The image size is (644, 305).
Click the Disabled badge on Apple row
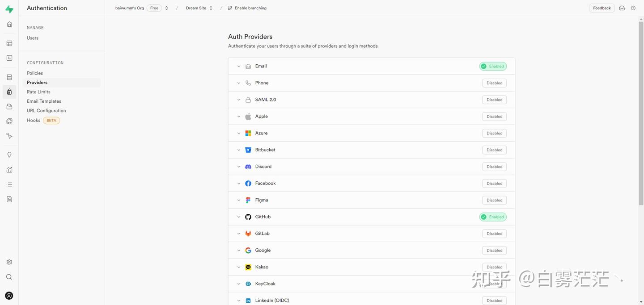(x=494, y=117)
